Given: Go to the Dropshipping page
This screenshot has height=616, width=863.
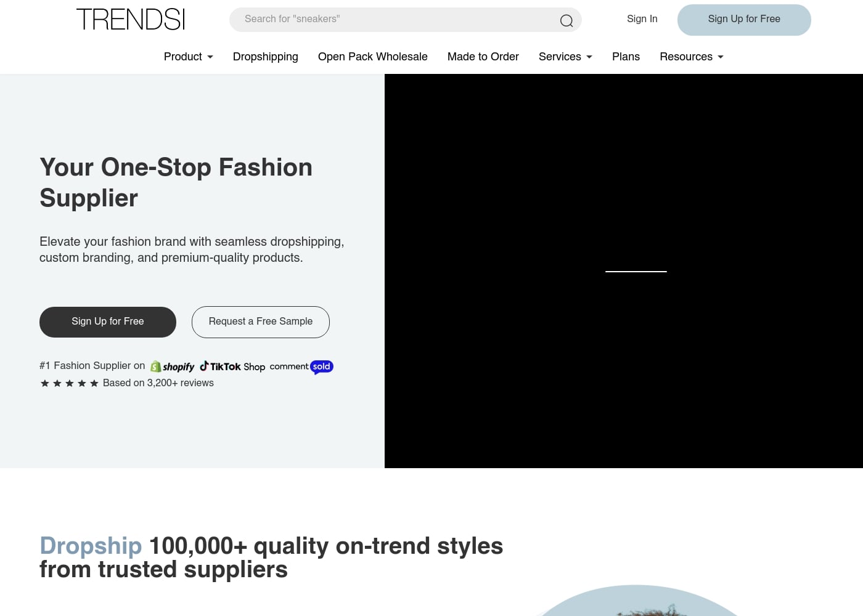Looking at the screenshot, I should click(x=265, y=57).
